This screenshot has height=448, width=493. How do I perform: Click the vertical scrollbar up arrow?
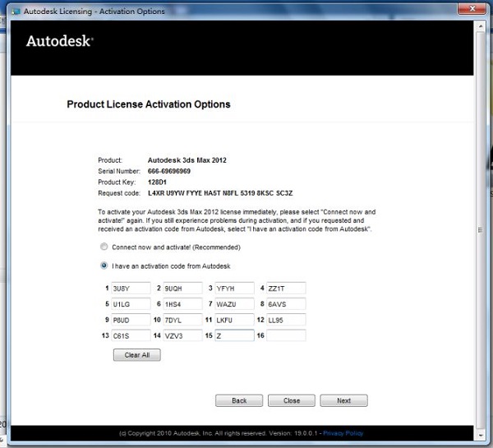click(x=479, y=27)
